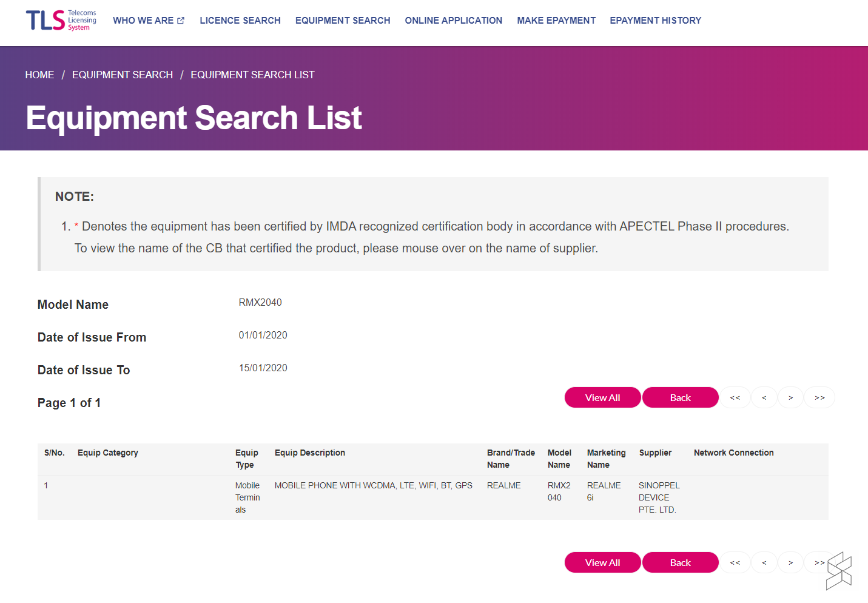Open the ONLINE APPLICATION menu item

pos(453,21)
